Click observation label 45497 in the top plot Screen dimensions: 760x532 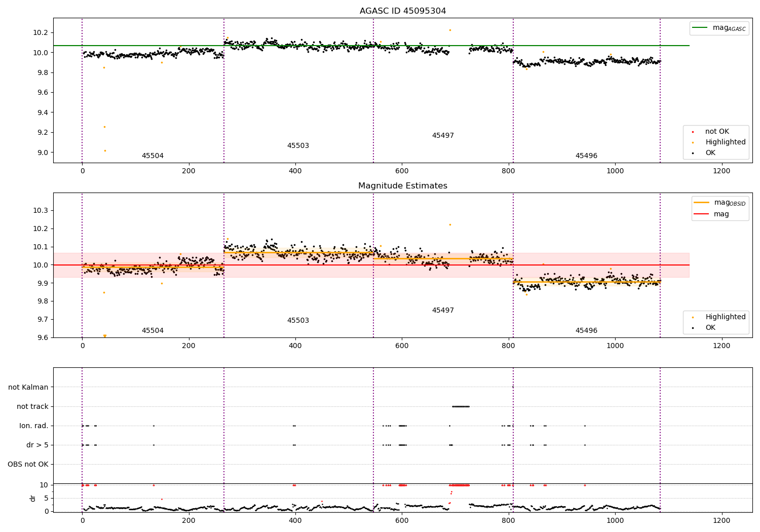443,136
